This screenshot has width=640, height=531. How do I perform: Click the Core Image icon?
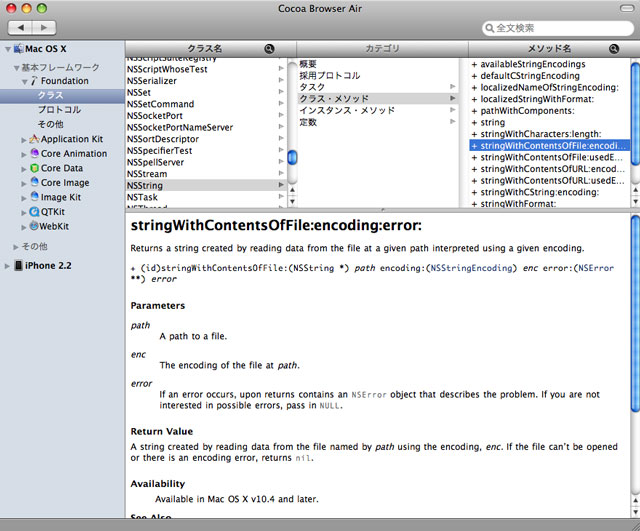pos(35,182)
